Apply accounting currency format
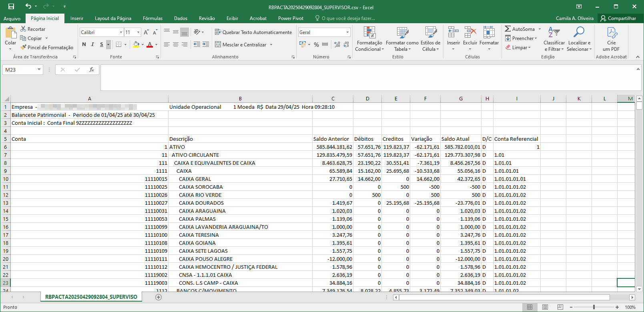644x312 pixels. [x=303, y=44]
